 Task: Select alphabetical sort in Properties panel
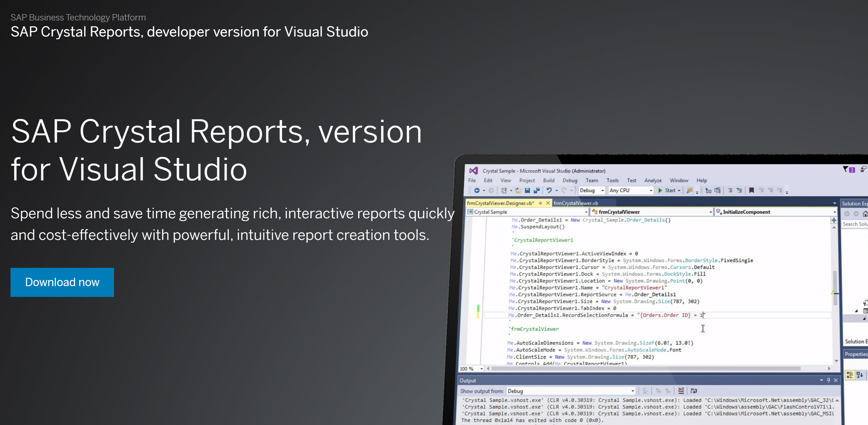click(859, 375)
